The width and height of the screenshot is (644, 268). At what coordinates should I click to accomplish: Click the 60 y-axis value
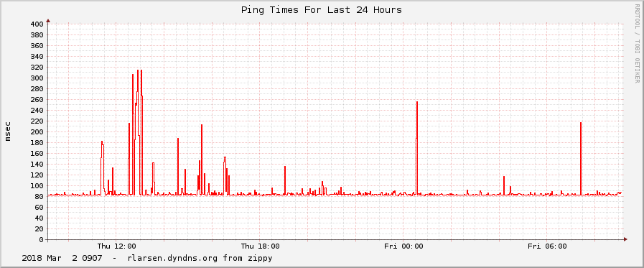coord(39,207)
